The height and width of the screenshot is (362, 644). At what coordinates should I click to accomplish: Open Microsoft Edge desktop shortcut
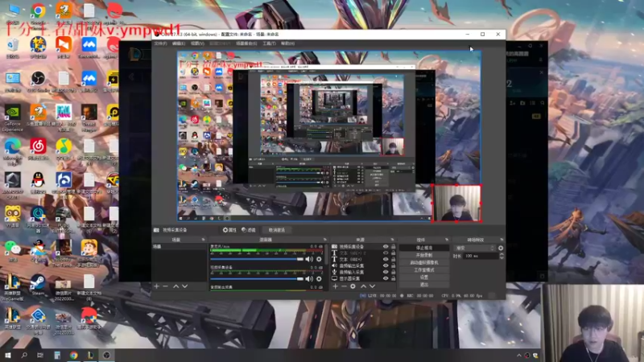12,151
